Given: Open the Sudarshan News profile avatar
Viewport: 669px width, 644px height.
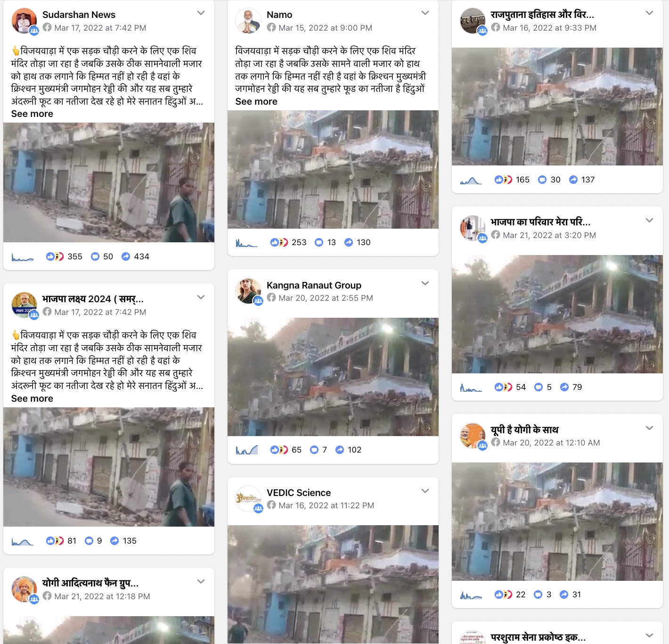Looking at the screenshot, I should tap(24, 21).
